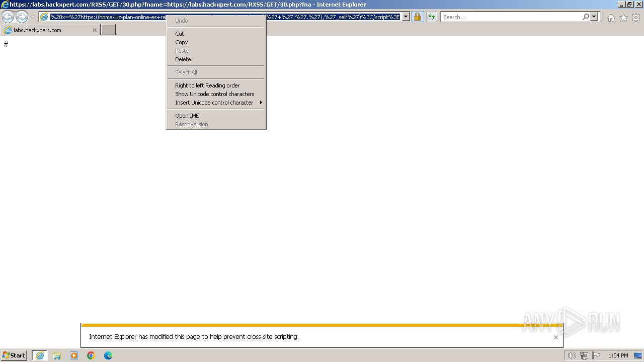This screenshot has width=644, height=362.
Task: Open File Explorer from the taskbar
Action: [x=57, y=355]
